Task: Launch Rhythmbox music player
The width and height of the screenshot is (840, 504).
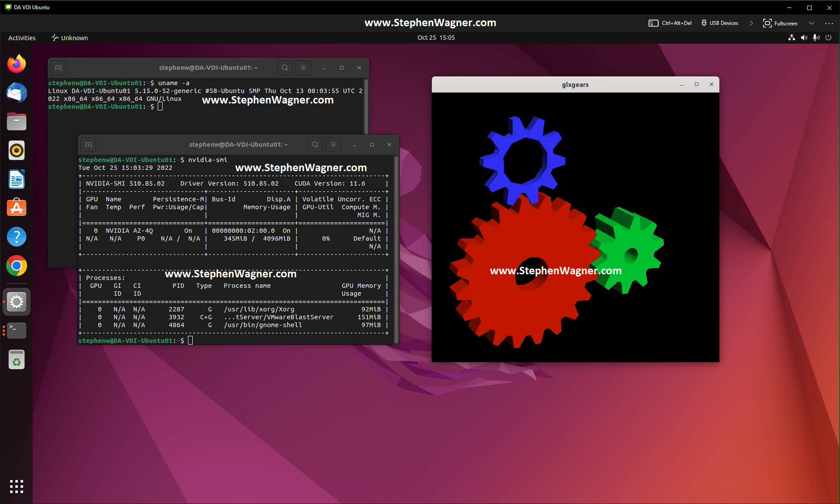Action: (16, 150)
